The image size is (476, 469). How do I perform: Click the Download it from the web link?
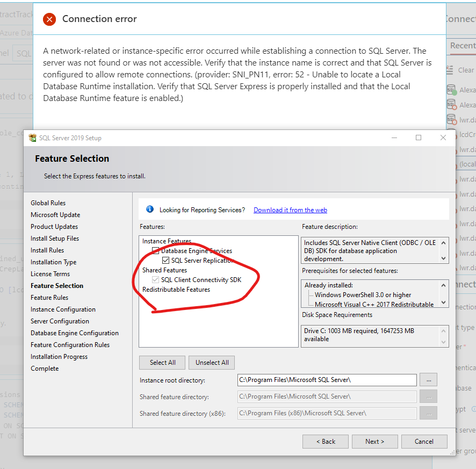(290, 210)
